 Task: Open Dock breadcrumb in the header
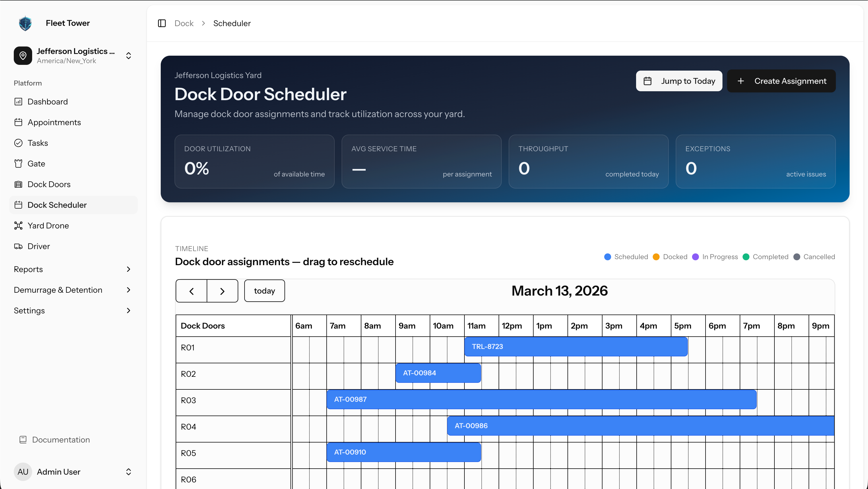[x=184, y=23]
